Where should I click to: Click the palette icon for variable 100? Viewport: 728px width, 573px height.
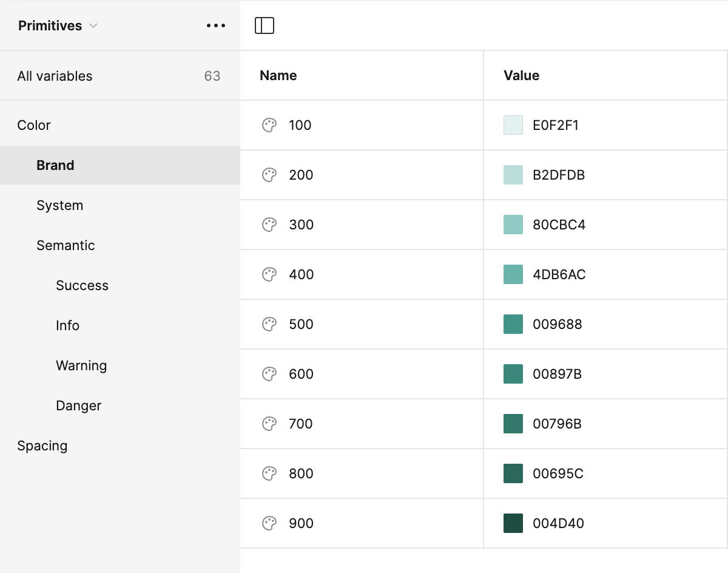(x=269, y=125)
